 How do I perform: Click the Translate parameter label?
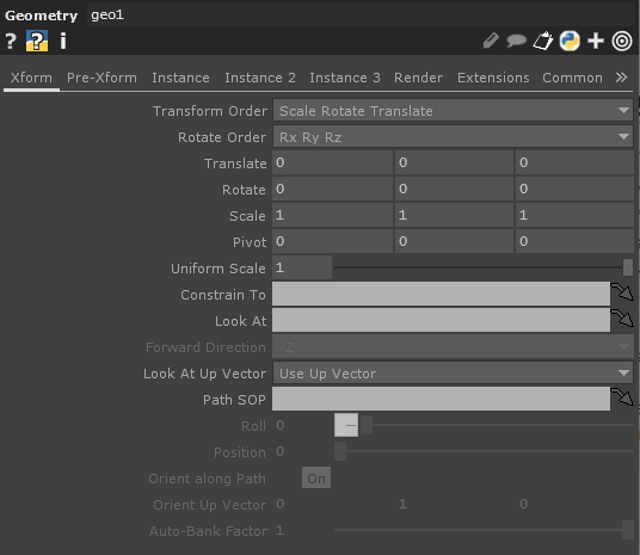tap(236, 163)
